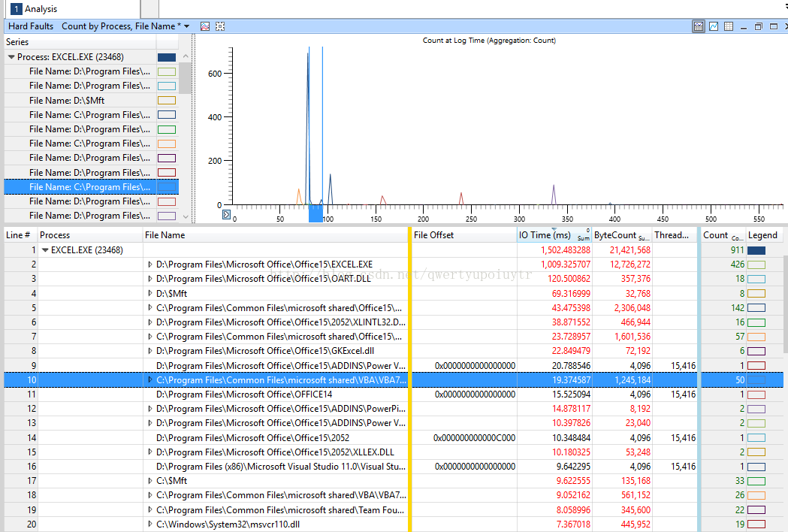788x532 pixels.
Task: Sort by the File Offset column header
Action: click(x=464, y=235)
